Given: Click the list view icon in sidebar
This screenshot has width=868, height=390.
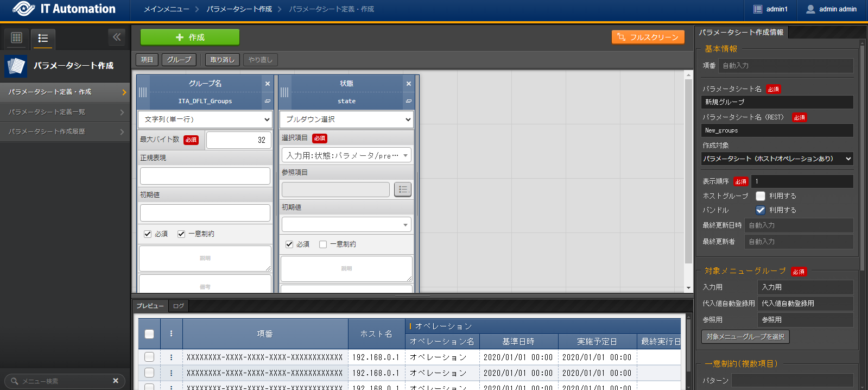Looking at the screenshot, I should [x=43, y=38].
